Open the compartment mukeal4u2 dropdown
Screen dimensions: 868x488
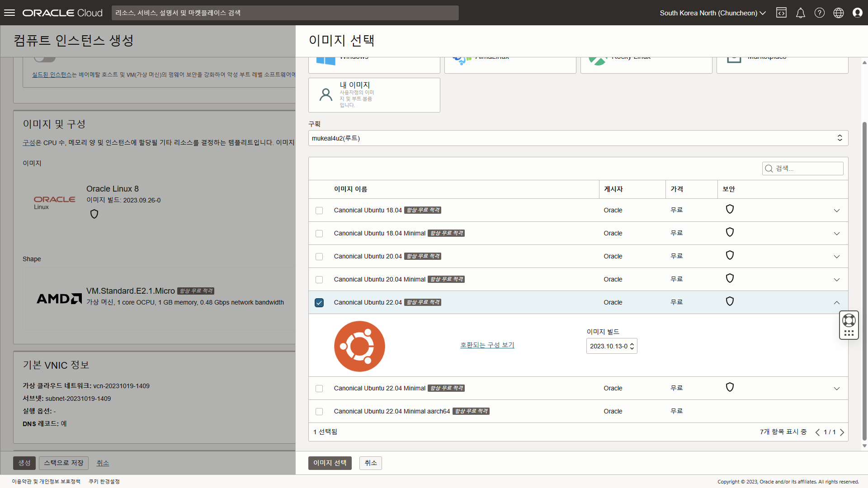pyautogui.click(x=578, y=138)
